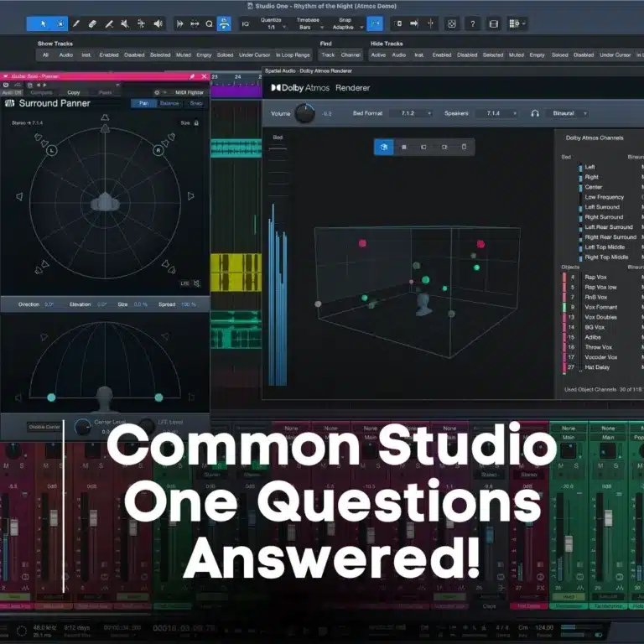Click the headphones icon in the Dolby Renderer
Image resolution: width=644 pixels, height=644 pixels.
point(535,113)
